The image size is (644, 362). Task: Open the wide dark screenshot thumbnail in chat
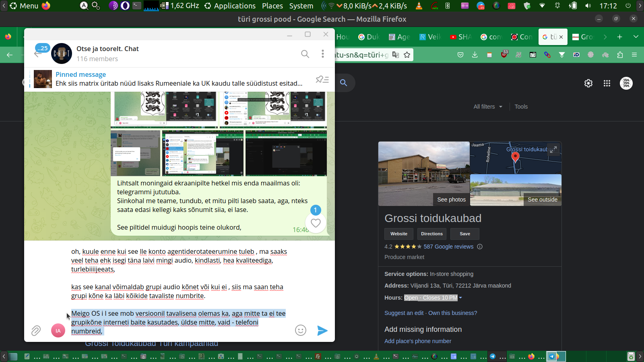[x=286, y=153]
